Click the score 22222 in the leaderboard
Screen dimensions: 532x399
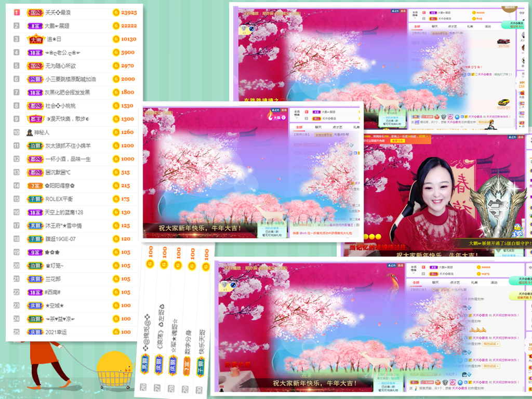pos(129,26)
